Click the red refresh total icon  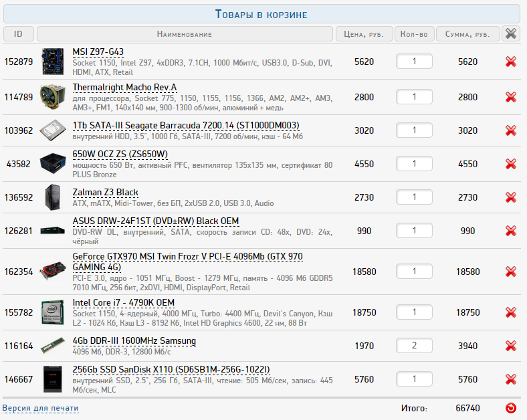click(510, 408)
